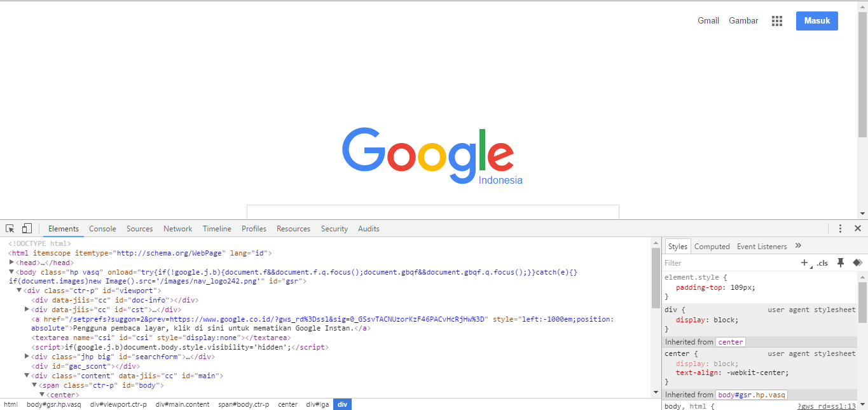
Task: Select div#viewport.ctr-p in breadcrumb bar
Action: pyautogui.click(x=118, y=404)
